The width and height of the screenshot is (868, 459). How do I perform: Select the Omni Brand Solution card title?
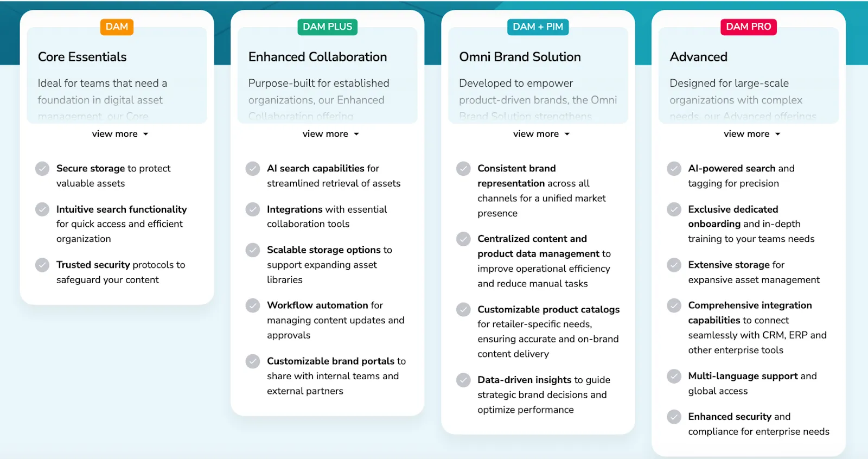520,56
